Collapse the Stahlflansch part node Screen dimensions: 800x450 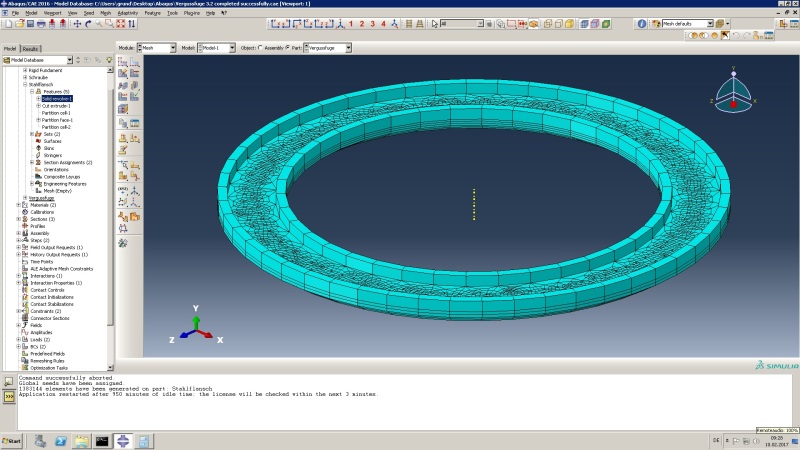click(x=24, y=85)
